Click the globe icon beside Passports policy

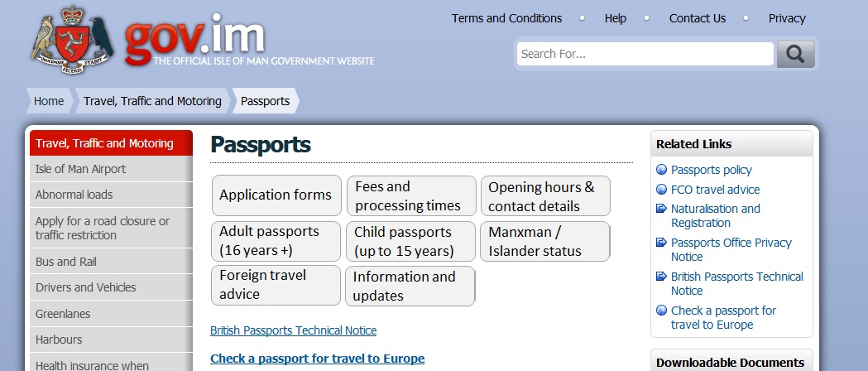tap(661, 170)
